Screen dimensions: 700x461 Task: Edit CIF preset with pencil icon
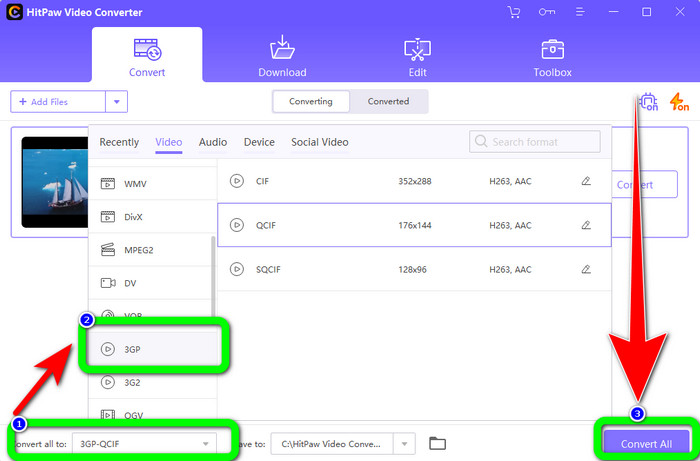tap(586, 181)
